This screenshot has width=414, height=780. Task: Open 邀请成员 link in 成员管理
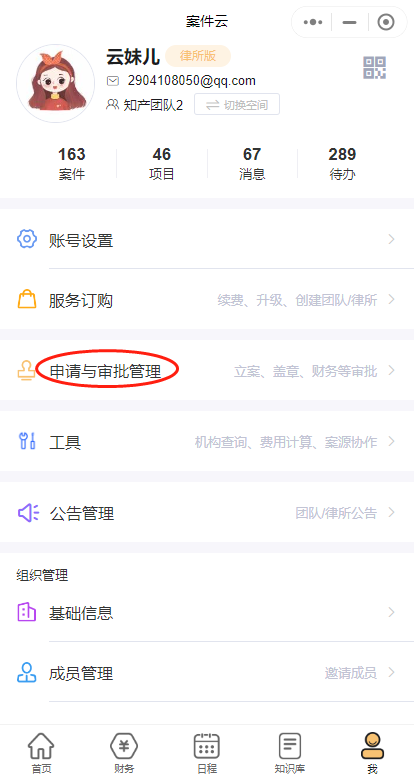coord(351,673)
